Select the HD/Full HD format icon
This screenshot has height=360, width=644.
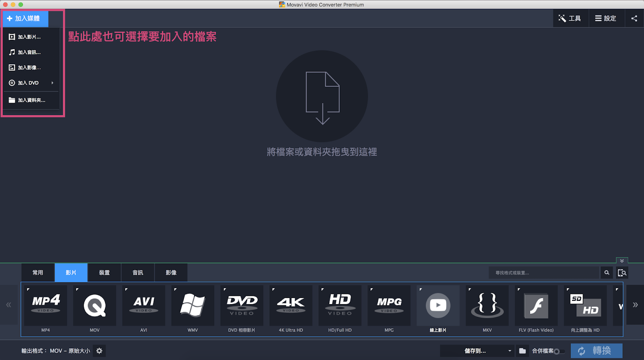point(340,306)
